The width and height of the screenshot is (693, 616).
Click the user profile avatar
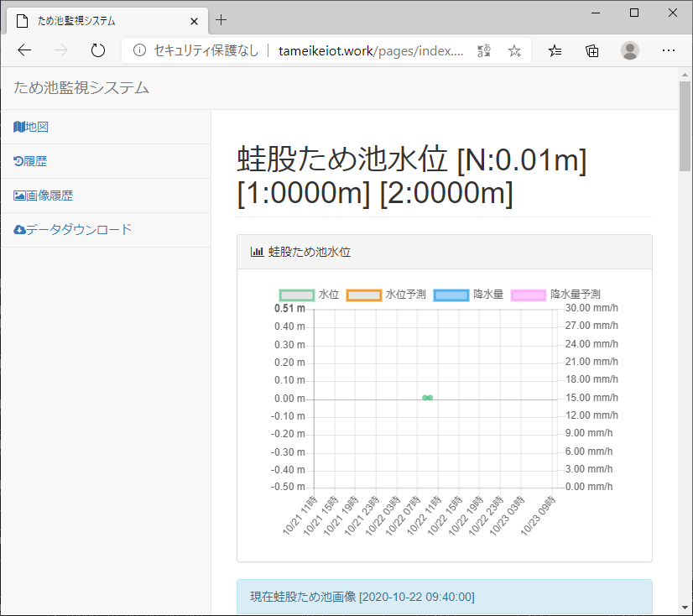(629, 51)
